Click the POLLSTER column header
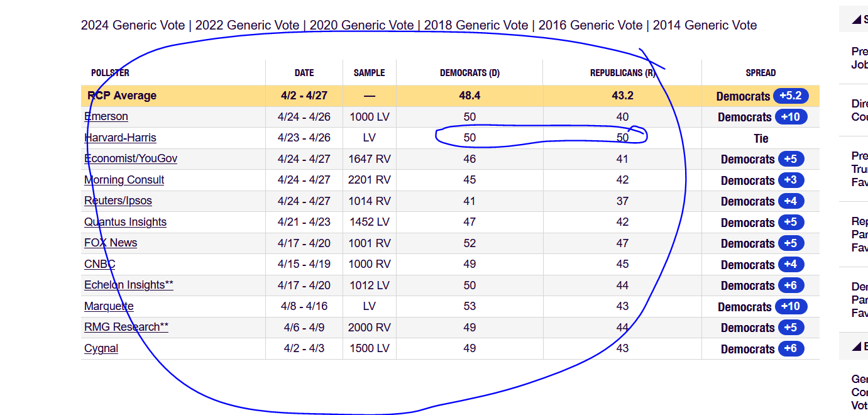 (x=110, y=73)
